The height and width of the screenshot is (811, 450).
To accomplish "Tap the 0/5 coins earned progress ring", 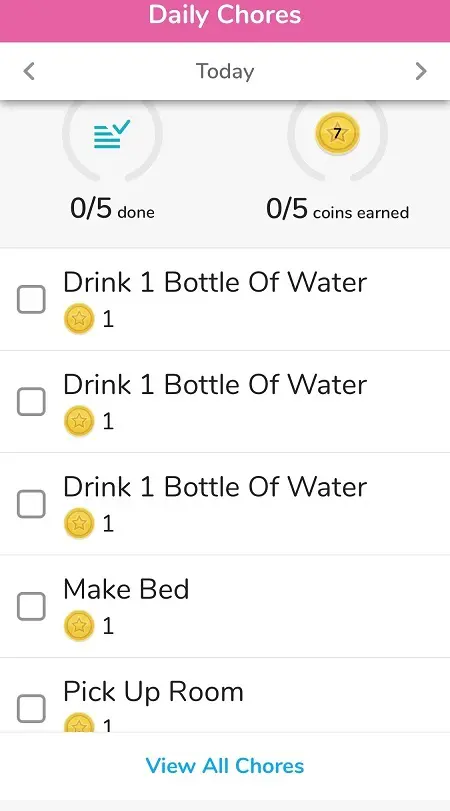I will 337,140.
